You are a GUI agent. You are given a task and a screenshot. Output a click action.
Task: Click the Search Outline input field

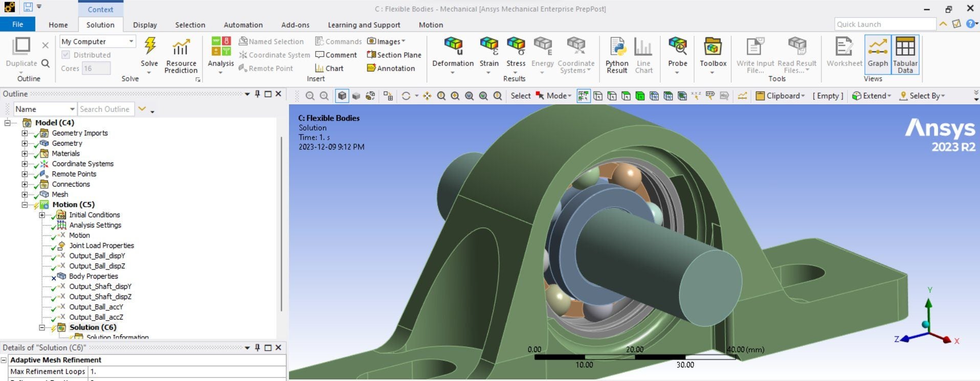pos(105,109)
